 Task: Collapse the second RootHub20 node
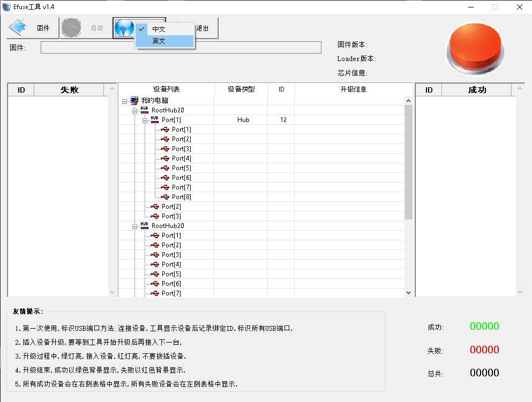pyautogui.click(x=135, y=225)
